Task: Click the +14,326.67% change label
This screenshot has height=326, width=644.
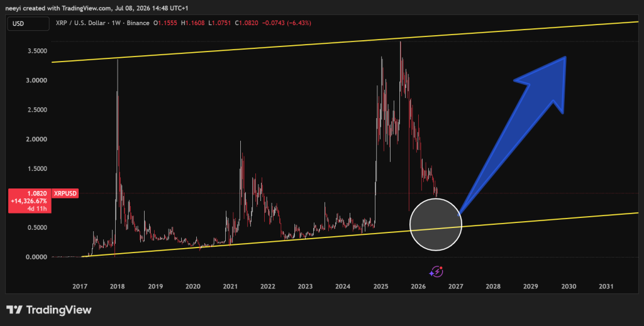Action: click(29, 202)
